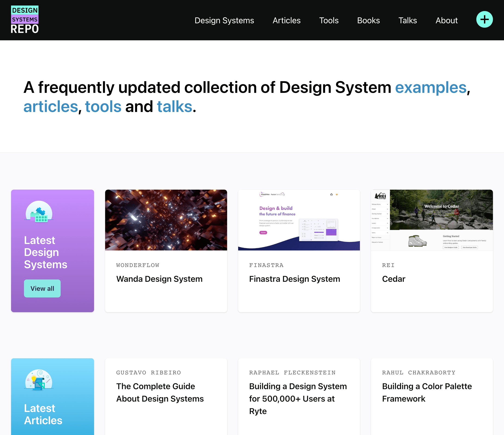Navigate to the Books section

(x=368, y=21)
